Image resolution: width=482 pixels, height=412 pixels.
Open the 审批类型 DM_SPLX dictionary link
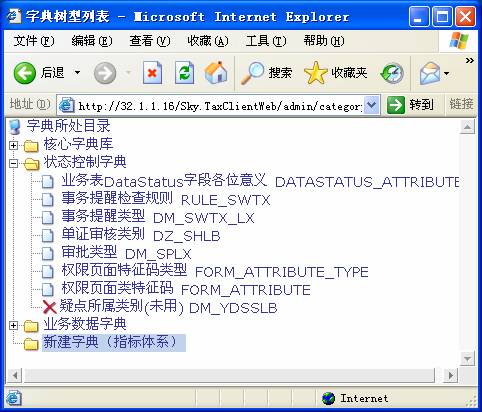[x=127, y=253]
